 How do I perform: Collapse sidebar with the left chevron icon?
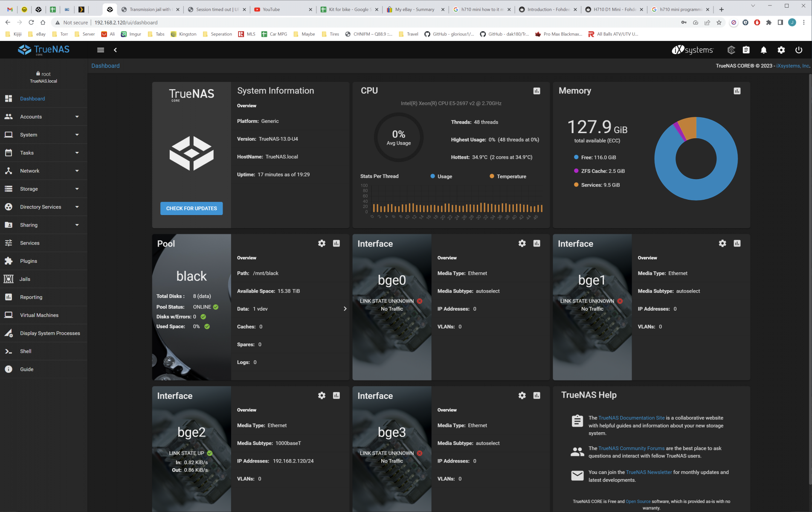click(115, 50)
